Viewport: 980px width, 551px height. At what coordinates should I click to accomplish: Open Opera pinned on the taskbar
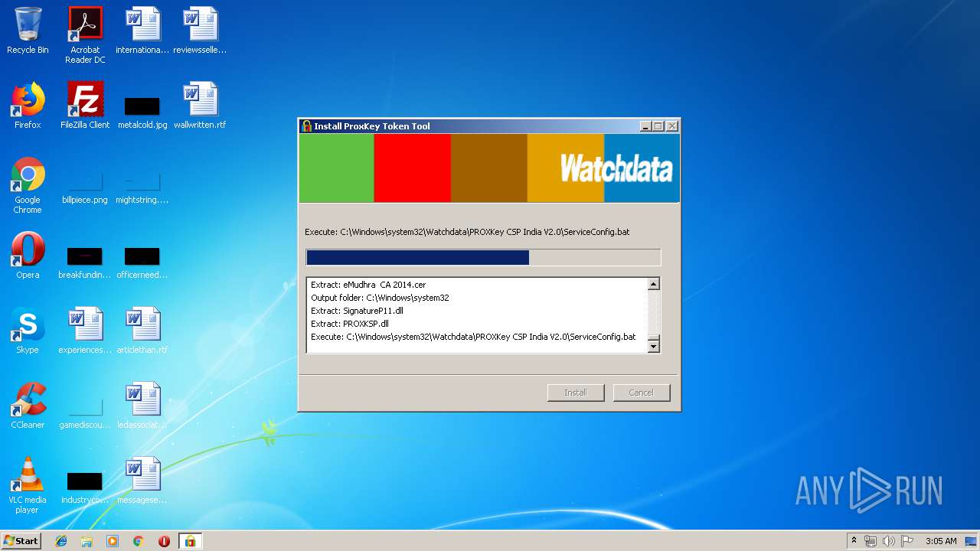[164, 541]
